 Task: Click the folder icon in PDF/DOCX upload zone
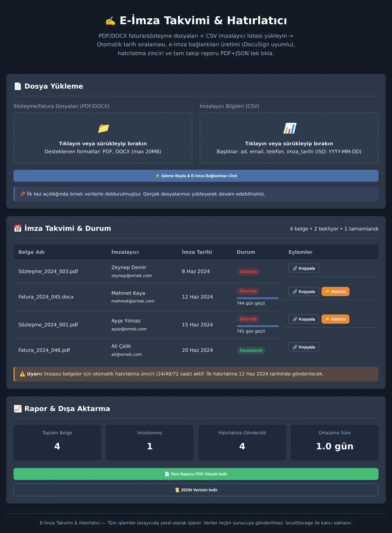tap(103, 128)
